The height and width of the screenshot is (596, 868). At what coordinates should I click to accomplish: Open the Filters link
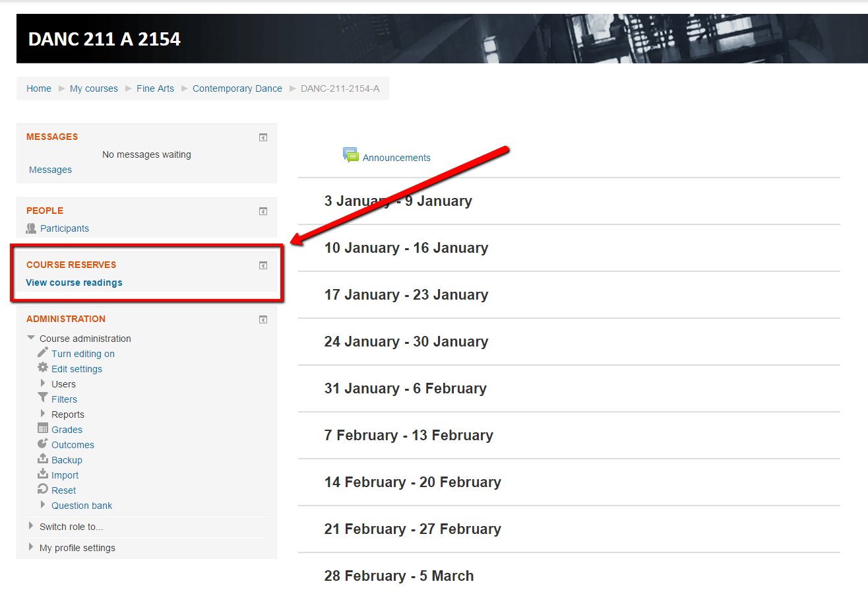[64, 399]
